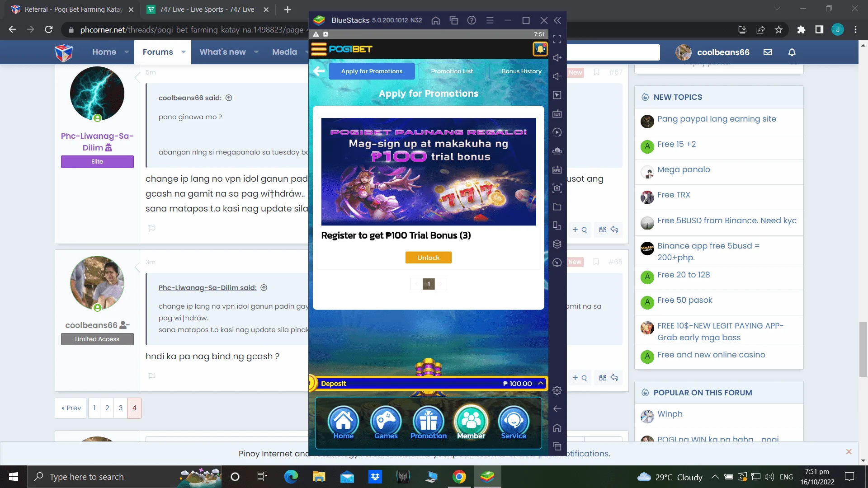This screenshot has width=868, height=488.
Task: Open the Winph popular thread
Action: [x=670, y=414]
